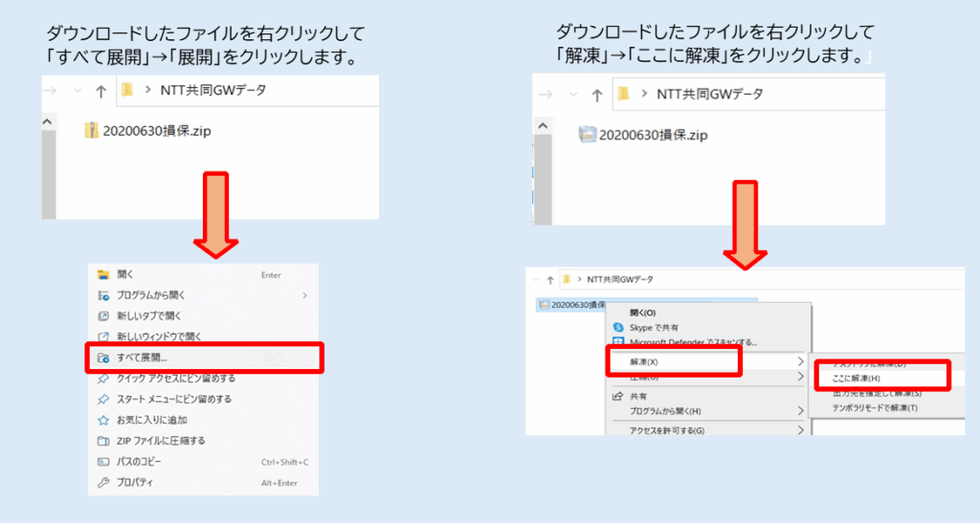Select ここに解凍(H) from the submenu
Screen dimensions: 980x523
click(x=856, y=378)
